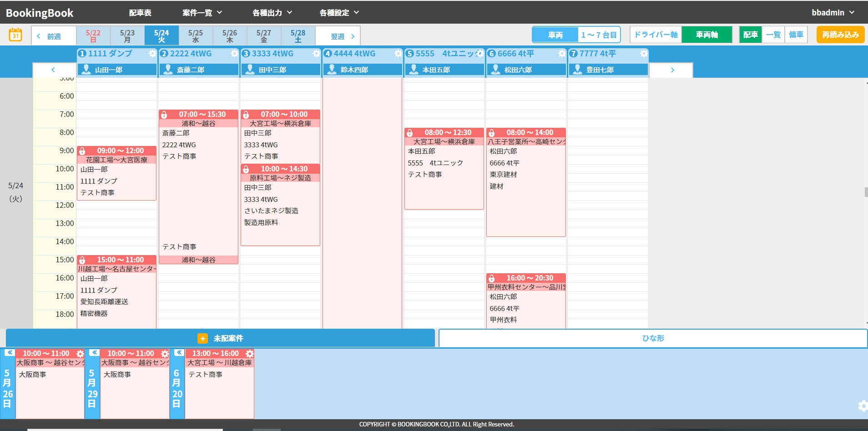Open the gear settings on 7777 4t平 column
The image size is (868, 431).
coord(643,53)
